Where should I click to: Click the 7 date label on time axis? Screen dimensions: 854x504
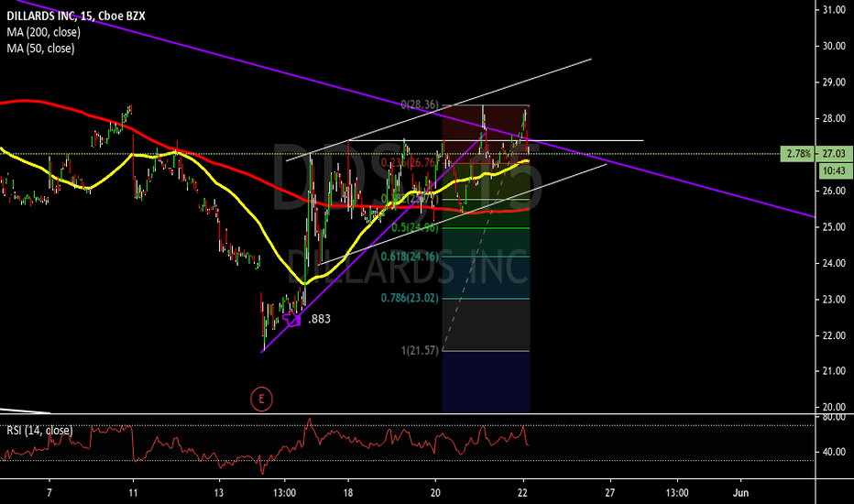coord(49,493)
